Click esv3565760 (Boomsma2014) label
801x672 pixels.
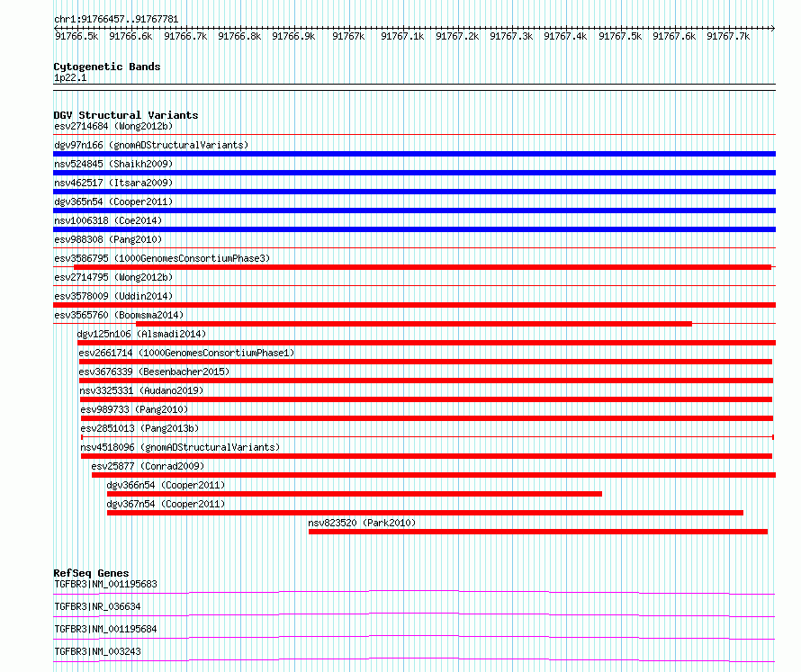(119, 315)
